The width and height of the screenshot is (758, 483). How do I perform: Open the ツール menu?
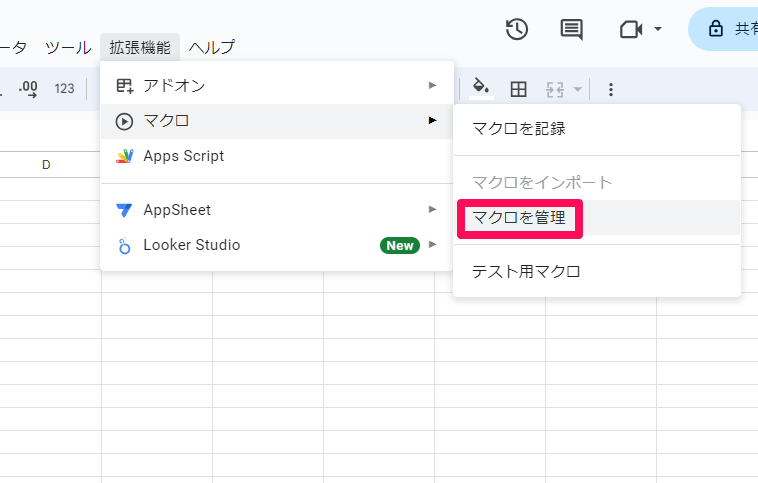click(x=68, y=47)
